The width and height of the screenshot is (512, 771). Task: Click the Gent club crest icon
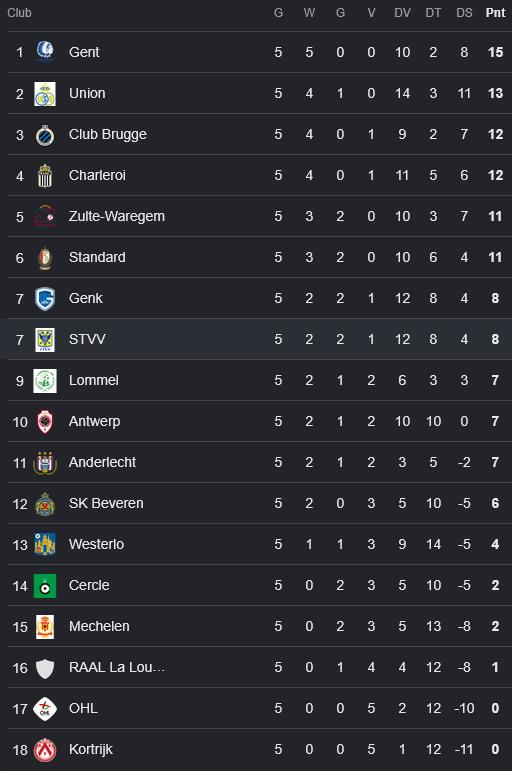click(x=45, y=52)
